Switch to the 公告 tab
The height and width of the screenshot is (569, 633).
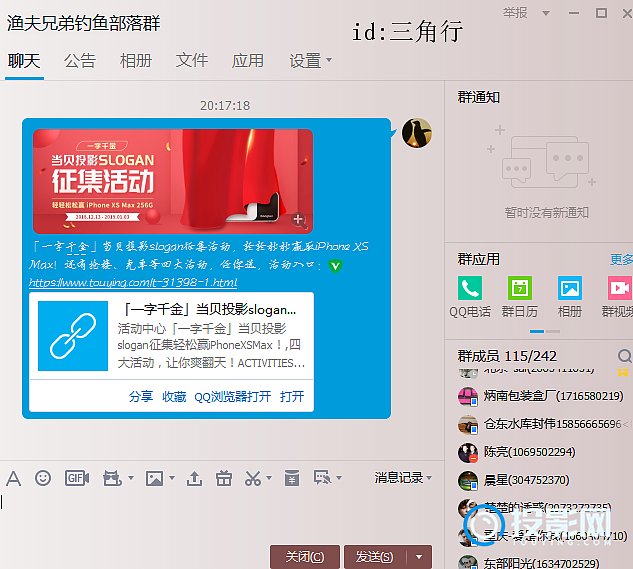(80, 61)
